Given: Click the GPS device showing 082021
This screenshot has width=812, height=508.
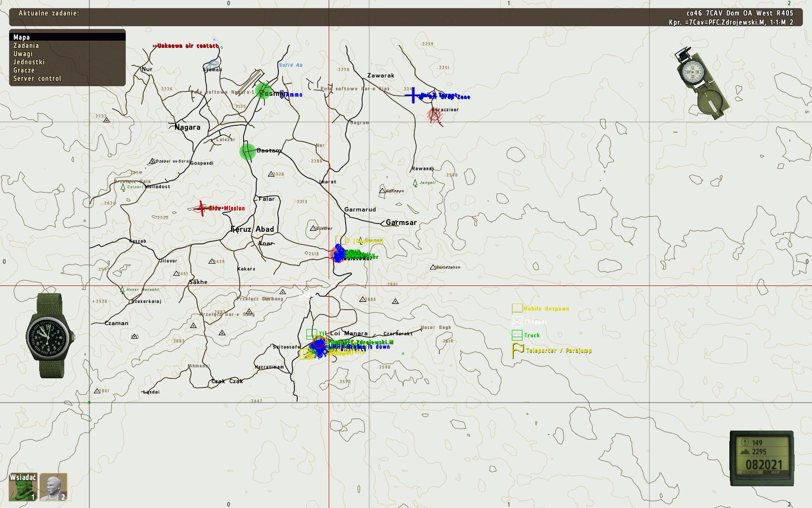Looking at the screenshot, I should [762, 458].
